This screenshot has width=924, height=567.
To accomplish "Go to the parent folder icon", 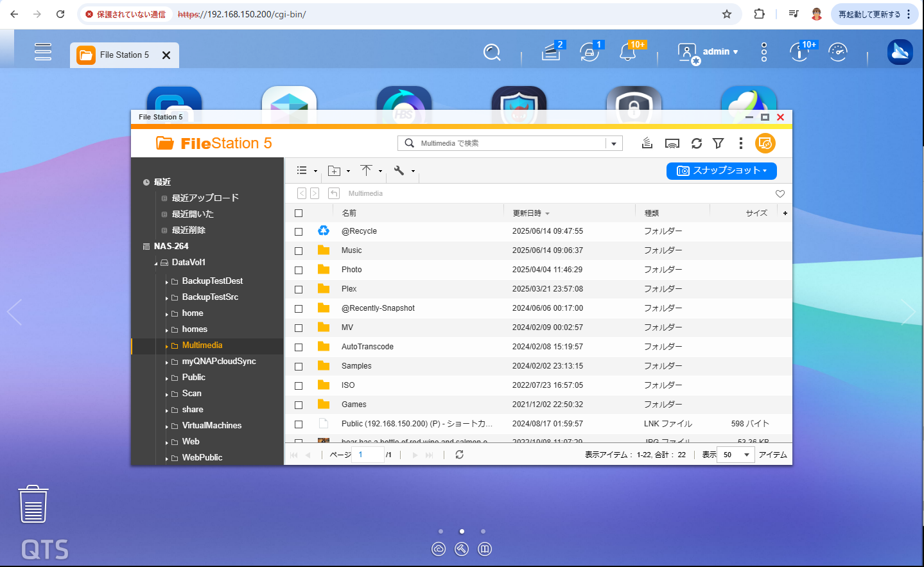I will click(334, 193).
